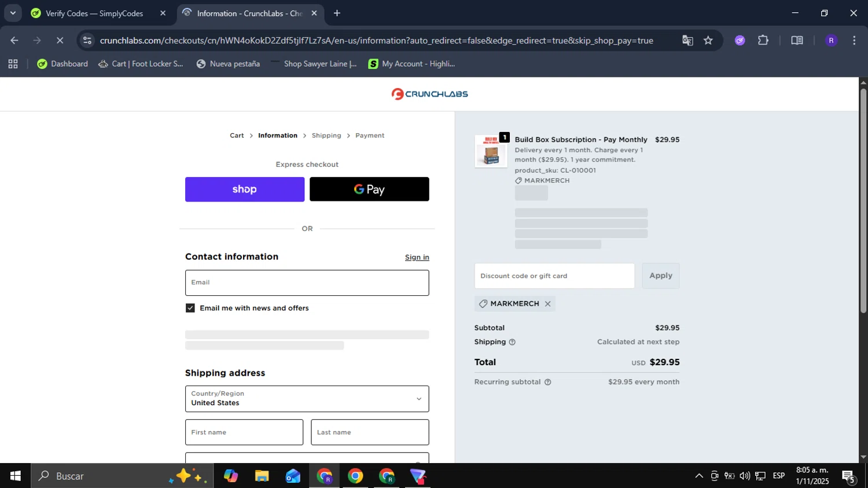
Task: Click the shipping help question mark icon
Action: click(512, 342)
